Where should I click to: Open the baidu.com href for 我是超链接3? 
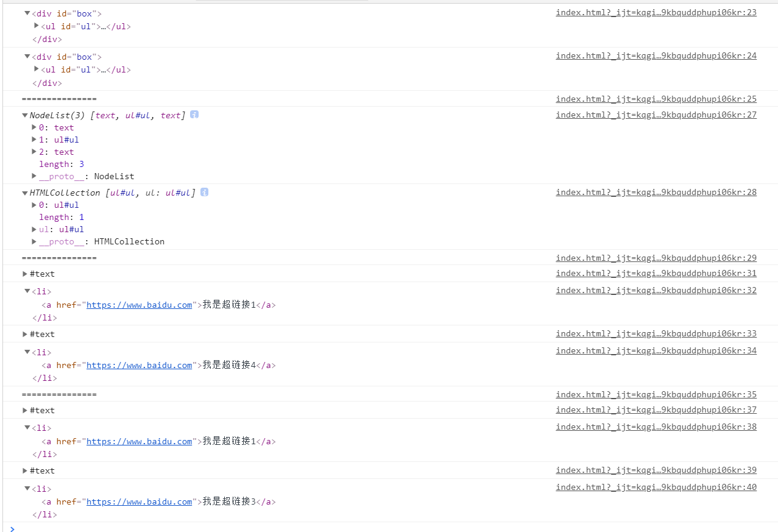139,502
